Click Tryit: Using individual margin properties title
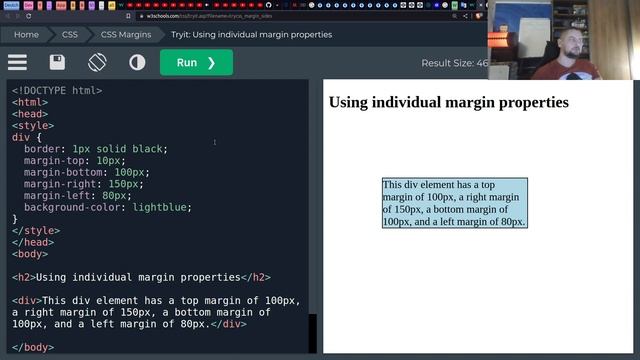640x360 pixels. pos(251,35)
